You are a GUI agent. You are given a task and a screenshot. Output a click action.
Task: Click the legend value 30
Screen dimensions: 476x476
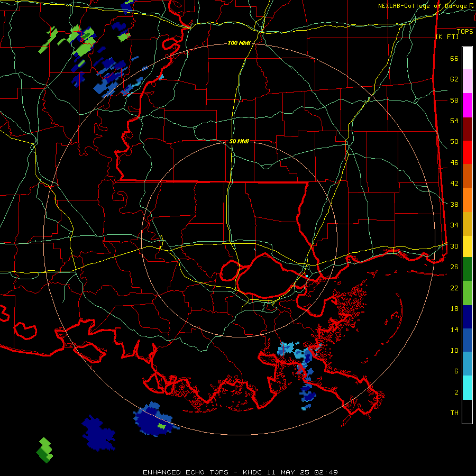point(454,246)
